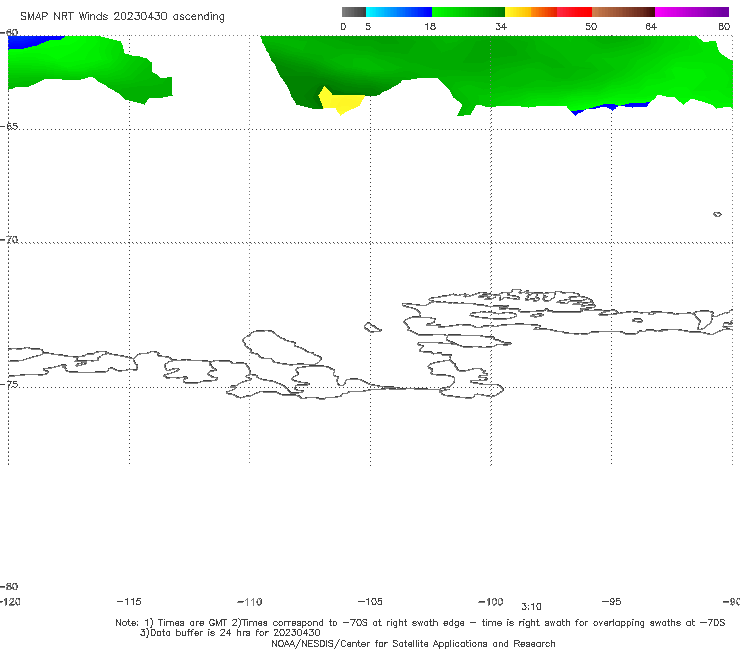Click the yellow high-wind patch in the swath
Viewport: 740px width, 650px height.
341,102
